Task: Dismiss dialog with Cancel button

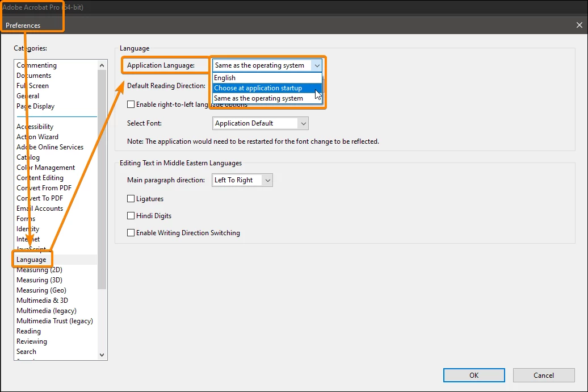Action: (x=544, y=375)
